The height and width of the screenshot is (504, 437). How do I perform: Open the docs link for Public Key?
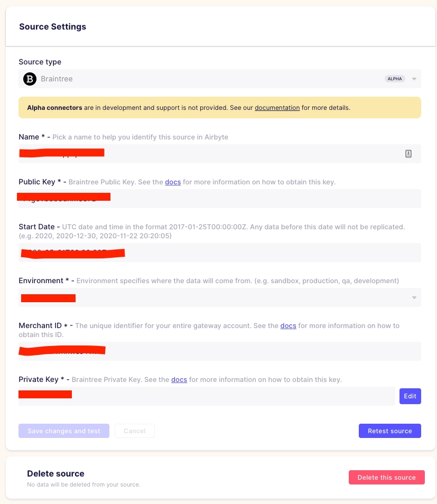pos(173,182)
